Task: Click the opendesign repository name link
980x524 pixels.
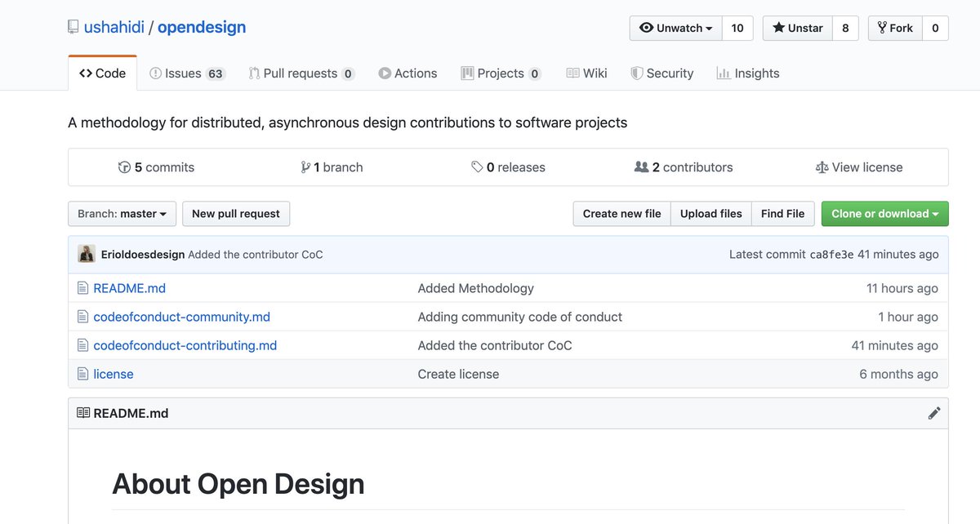Action: pos(202,27)
